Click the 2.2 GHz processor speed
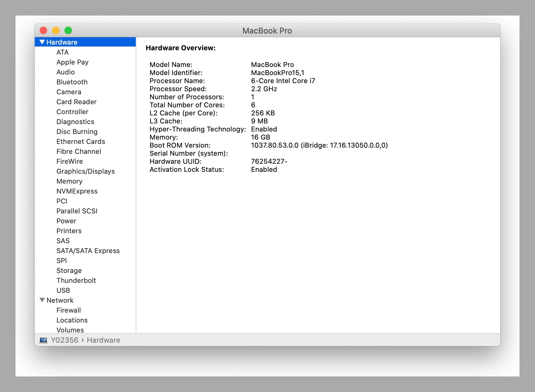The width and height of the screenshot is (535, 392). click(x=264, y=89)
